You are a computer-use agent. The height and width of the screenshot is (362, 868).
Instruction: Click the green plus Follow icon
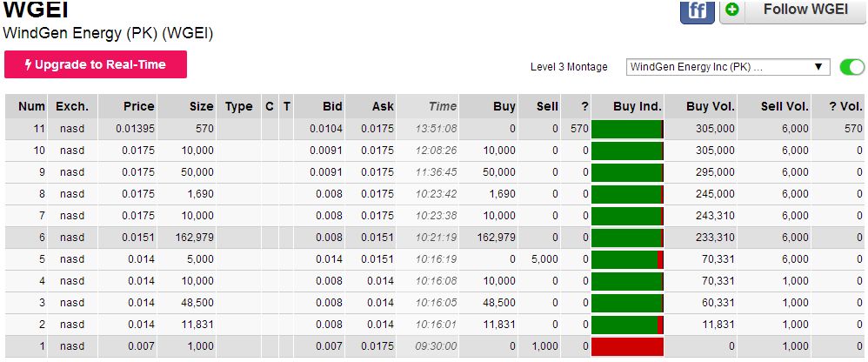point(731,10)
